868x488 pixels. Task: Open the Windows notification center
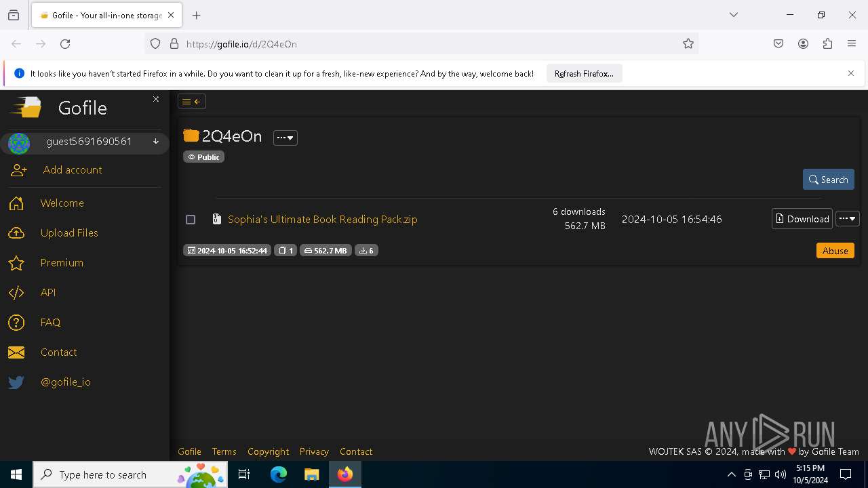(x=846, y=474)
